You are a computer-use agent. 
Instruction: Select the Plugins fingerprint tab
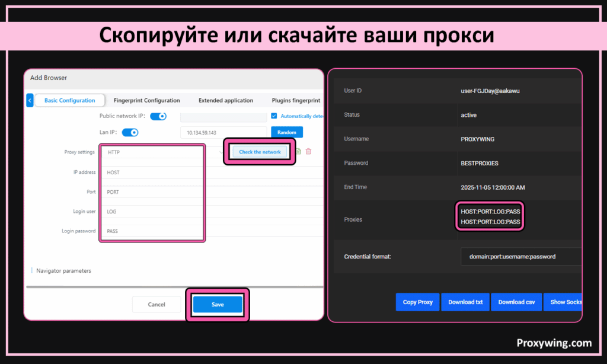pyautogui.click(x=296, y=101)
